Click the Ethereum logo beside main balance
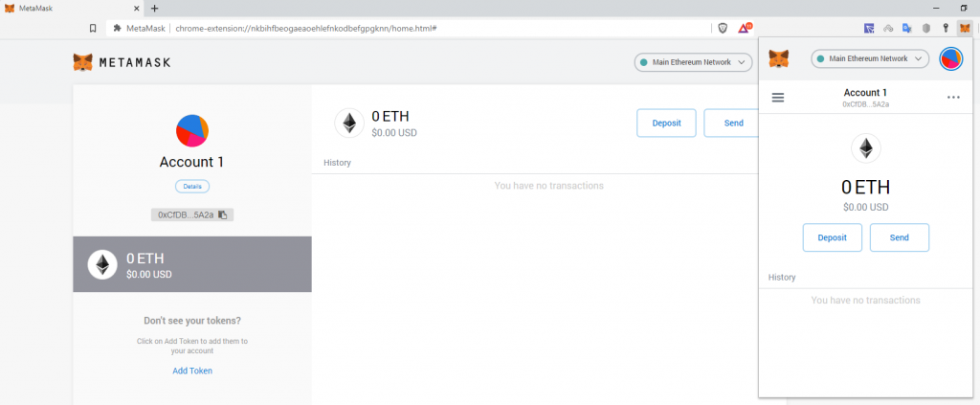This screenshot has height=405, width=980. click(348, 123)
